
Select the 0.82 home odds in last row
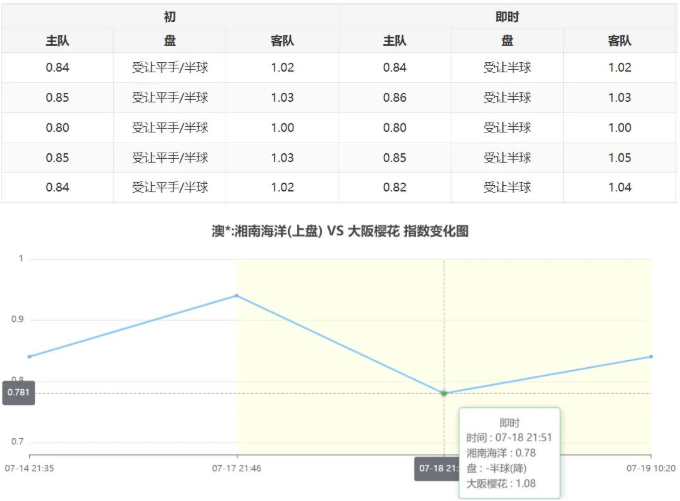[395, 188]
